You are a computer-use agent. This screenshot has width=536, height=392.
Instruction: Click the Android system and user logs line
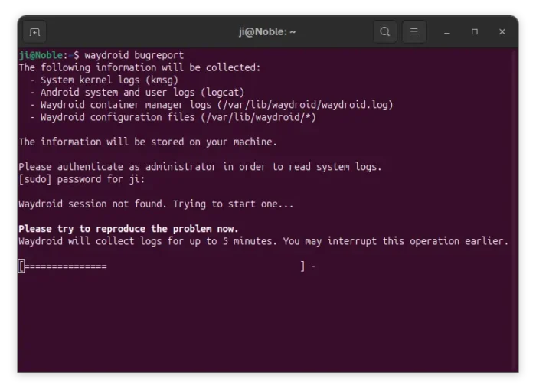coord(142,93)
